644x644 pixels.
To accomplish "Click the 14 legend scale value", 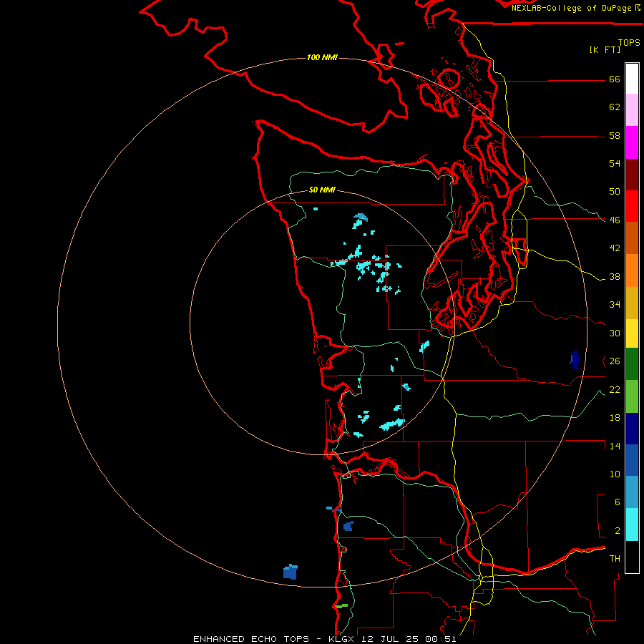I will 615,446.
